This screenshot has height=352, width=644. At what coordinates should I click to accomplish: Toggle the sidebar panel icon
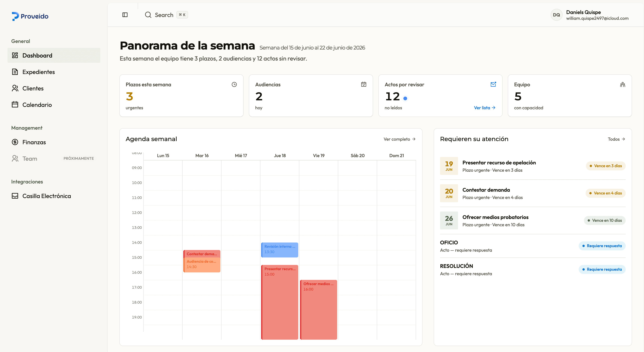tap(125, 15)
